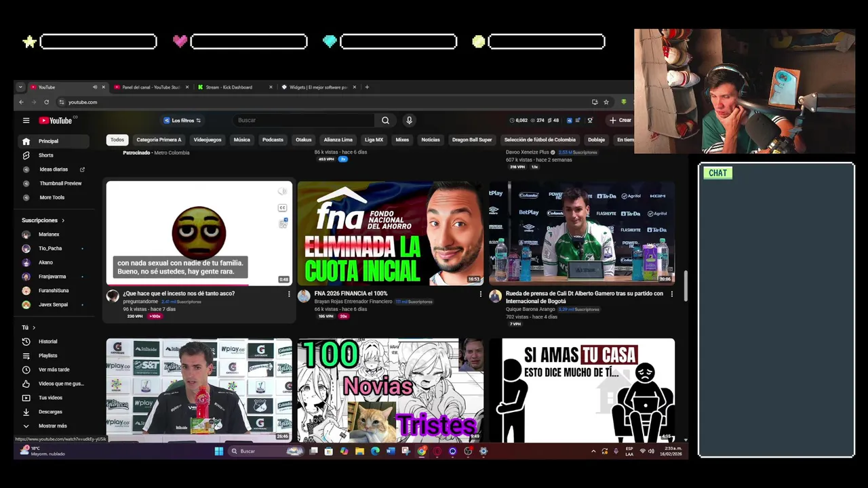Open Akano subscription channel

point(53,262)
